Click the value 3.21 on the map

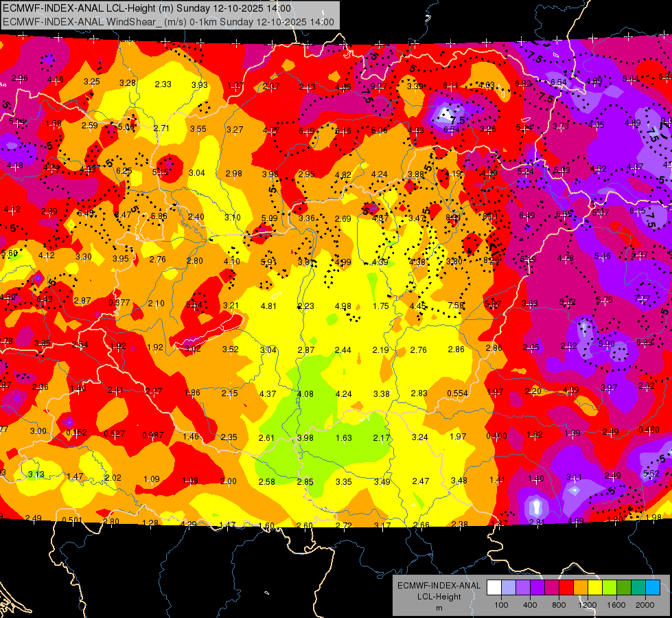point(231,306)
